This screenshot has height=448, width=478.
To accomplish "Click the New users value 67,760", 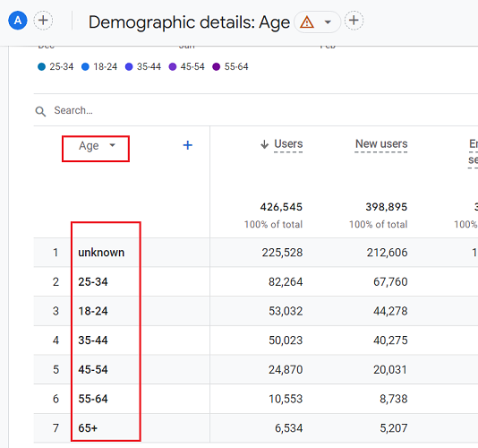I will click(390, 282).
